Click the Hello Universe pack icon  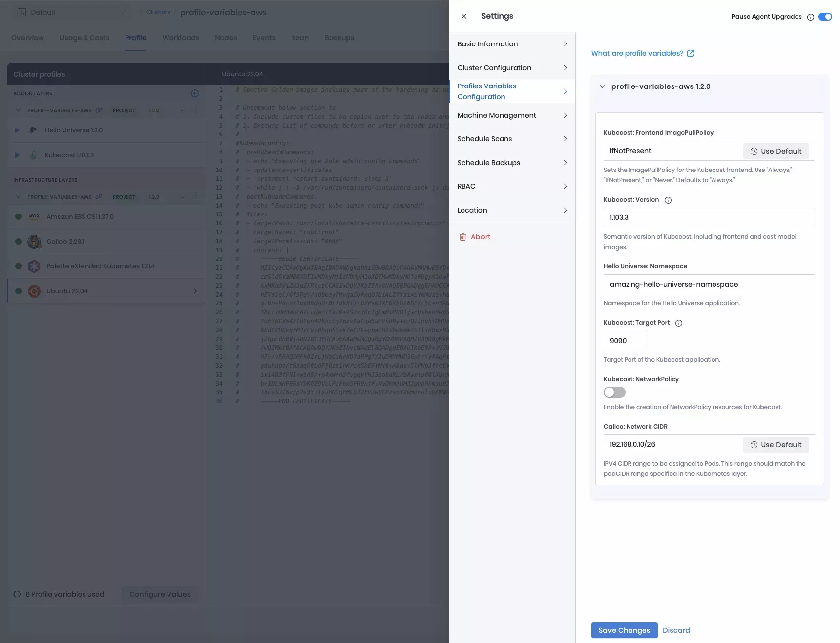pyautogui.click(x=33, y=130)
